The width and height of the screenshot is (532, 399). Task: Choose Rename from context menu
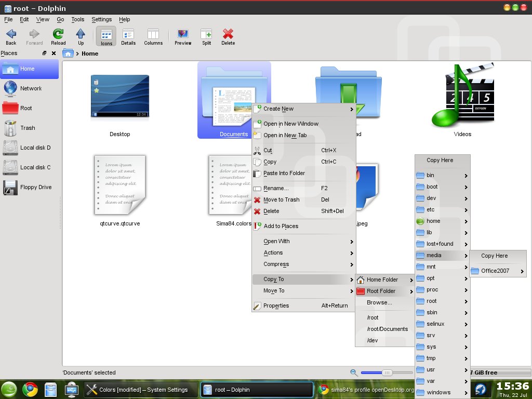[x=303, y=188]
